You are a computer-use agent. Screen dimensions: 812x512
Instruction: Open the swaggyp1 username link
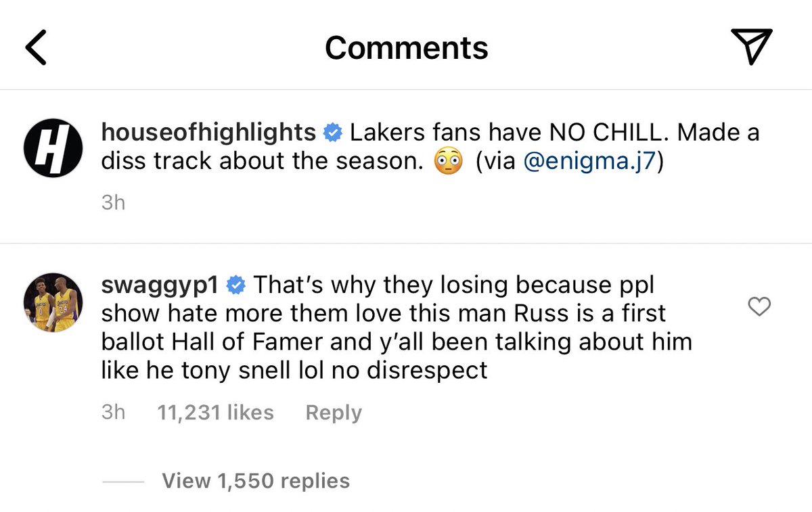click(160, 285)
